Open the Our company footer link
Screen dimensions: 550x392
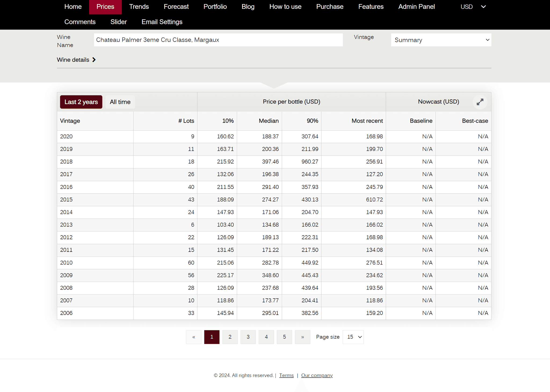(317, 375)
